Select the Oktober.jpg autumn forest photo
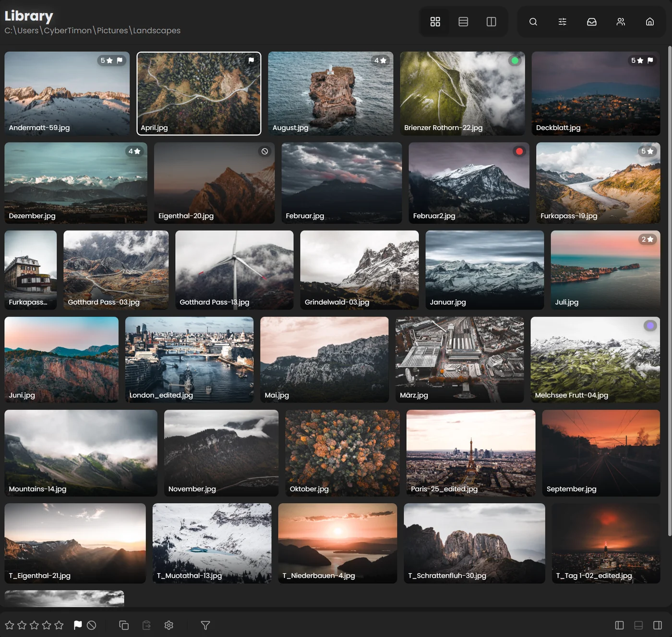Image resolution: width=672 pixels, height=637 pixels. (342, 453)
